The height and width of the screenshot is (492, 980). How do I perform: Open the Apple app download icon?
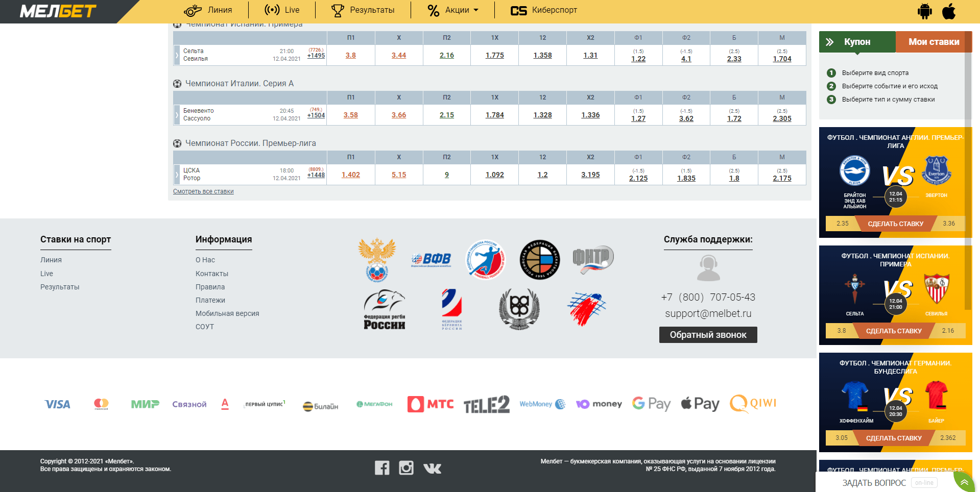949,11
